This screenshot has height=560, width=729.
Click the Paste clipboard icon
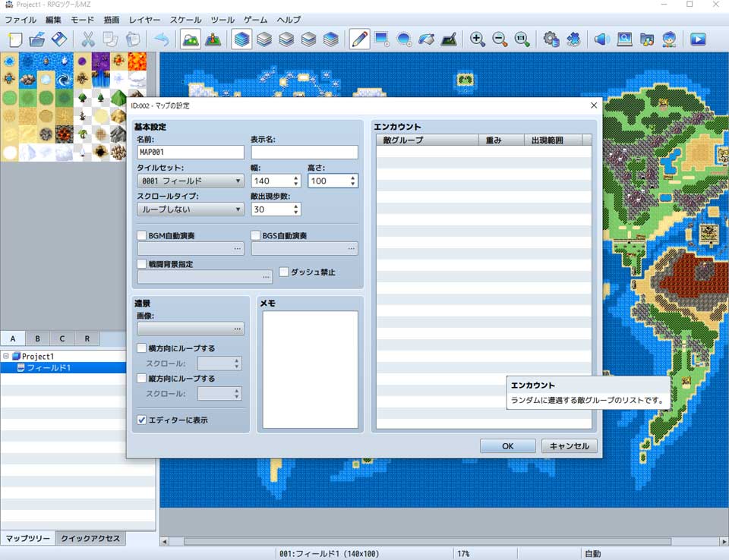tap(133, 39)
